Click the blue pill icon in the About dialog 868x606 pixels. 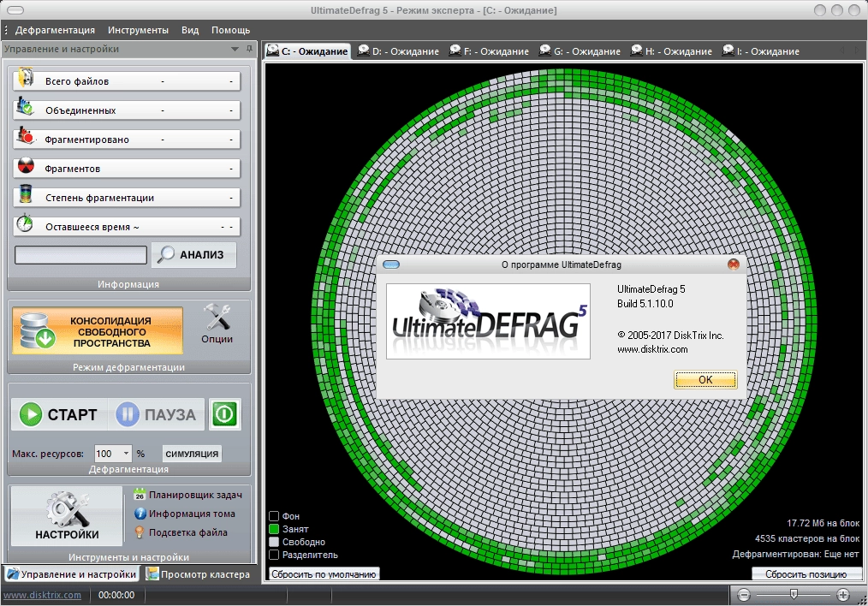coord(391,264)
